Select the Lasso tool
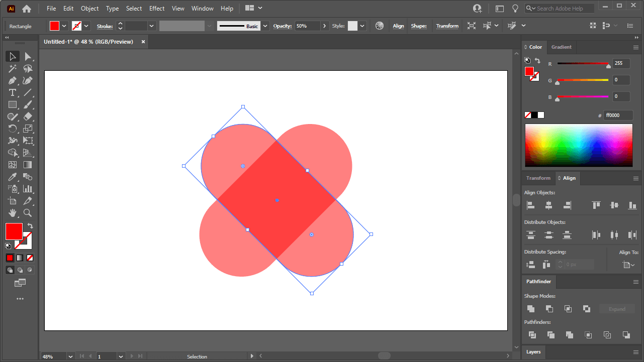644x362 pixels. pos(28,68)
